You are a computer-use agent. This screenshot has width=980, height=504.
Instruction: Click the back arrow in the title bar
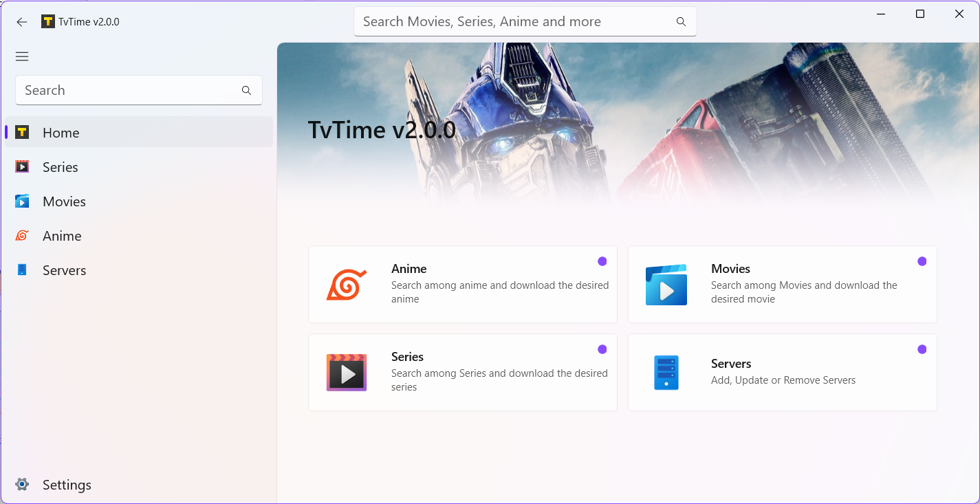pos(22,22)
